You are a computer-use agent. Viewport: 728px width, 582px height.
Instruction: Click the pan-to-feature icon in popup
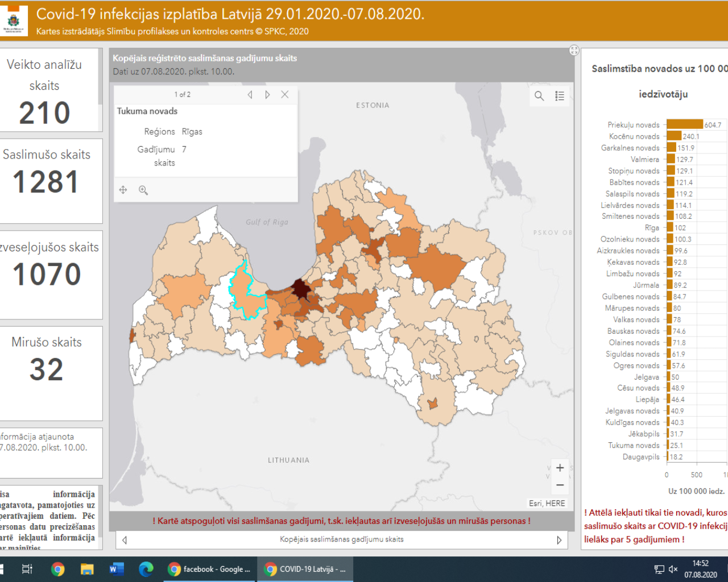point(123,190)
